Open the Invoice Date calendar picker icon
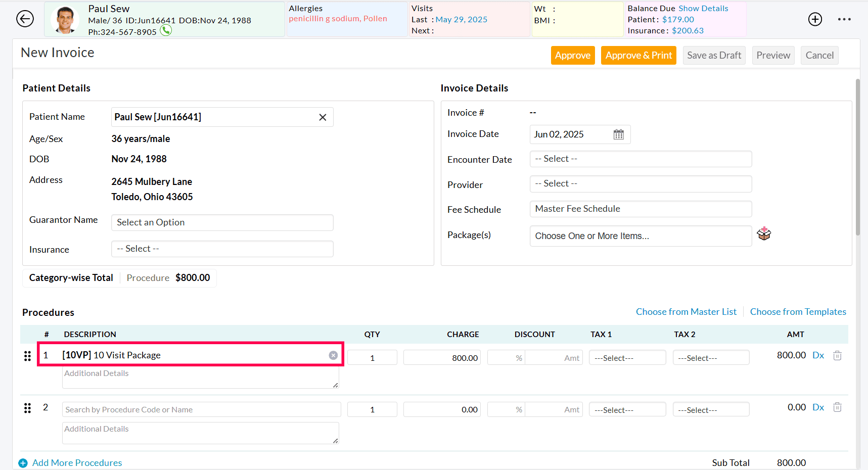This screenshot has width=868, height=470. pyautogui.click(x=619, y=134)
